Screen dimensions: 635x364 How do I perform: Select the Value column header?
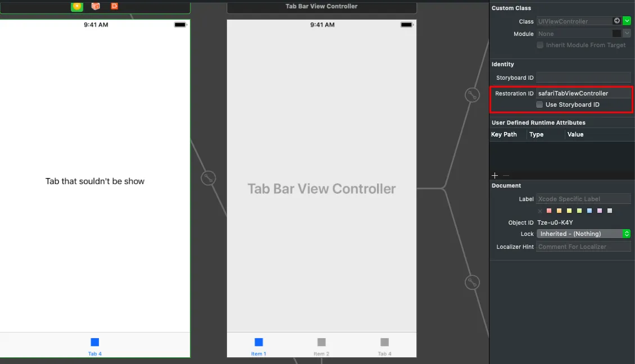tap(575, 134)
